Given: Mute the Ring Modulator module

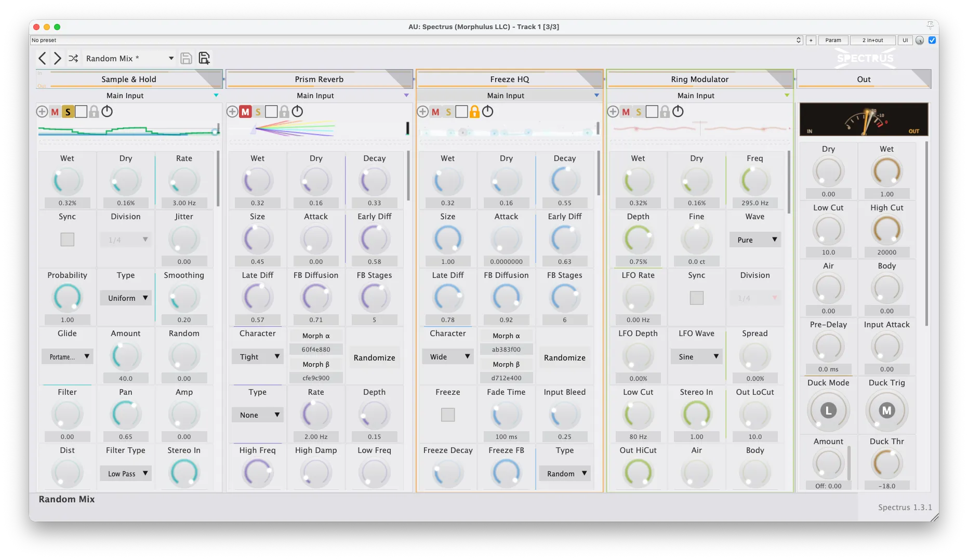Looking at the screenshot, I should click(626, 112).
